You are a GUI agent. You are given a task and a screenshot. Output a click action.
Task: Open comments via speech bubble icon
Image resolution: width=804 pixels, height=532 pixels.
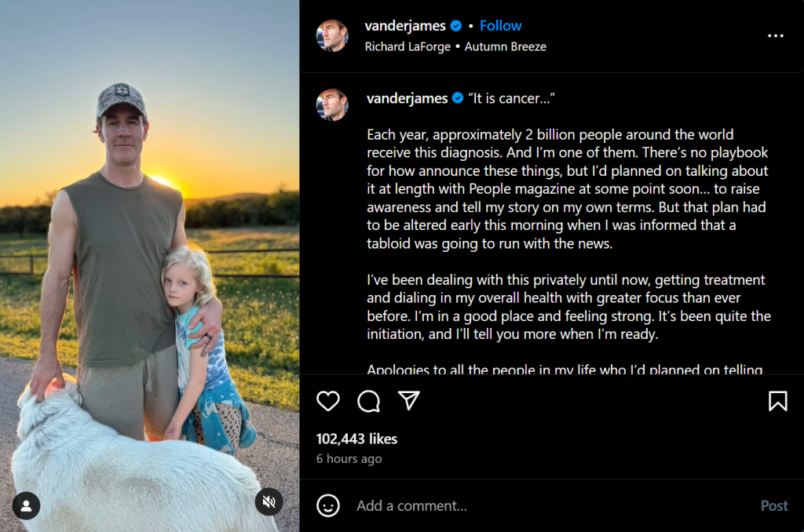click(368, 401)
